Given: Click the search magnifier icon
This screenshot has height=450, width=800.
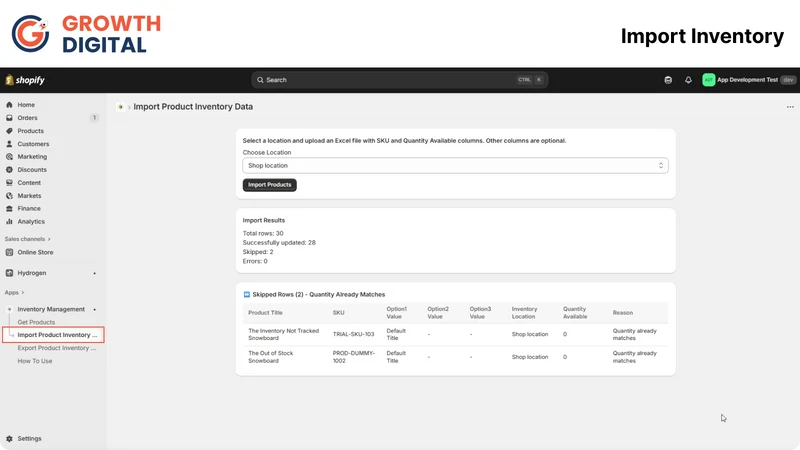Looking at the screenshot, I should pyautogui.click(x=260, y=80).
